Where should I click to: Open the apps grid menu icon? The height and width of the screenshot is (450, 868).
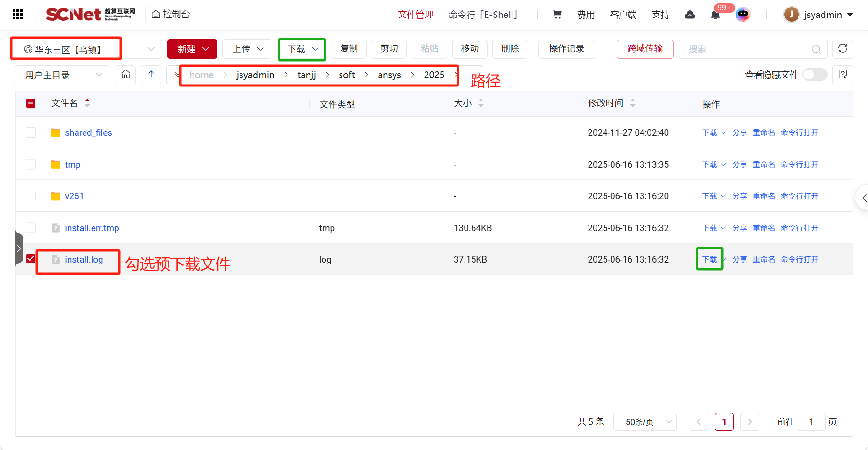click(x=18, y=15)
